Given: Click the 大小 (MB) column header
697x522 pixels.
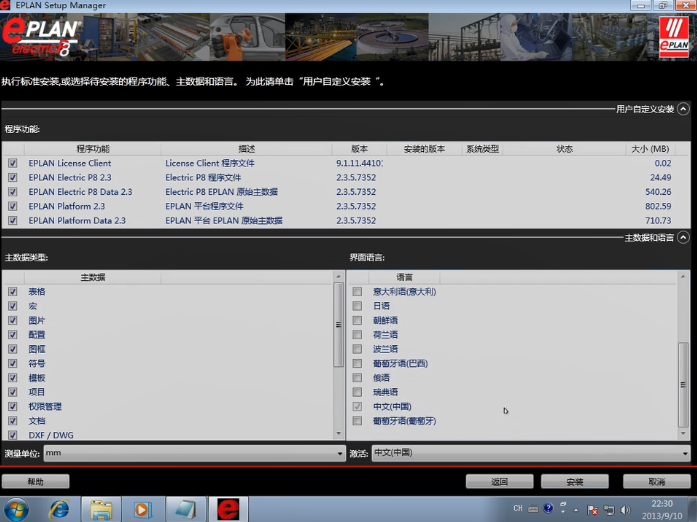Looking at the screenshot, I should [651, 149].
